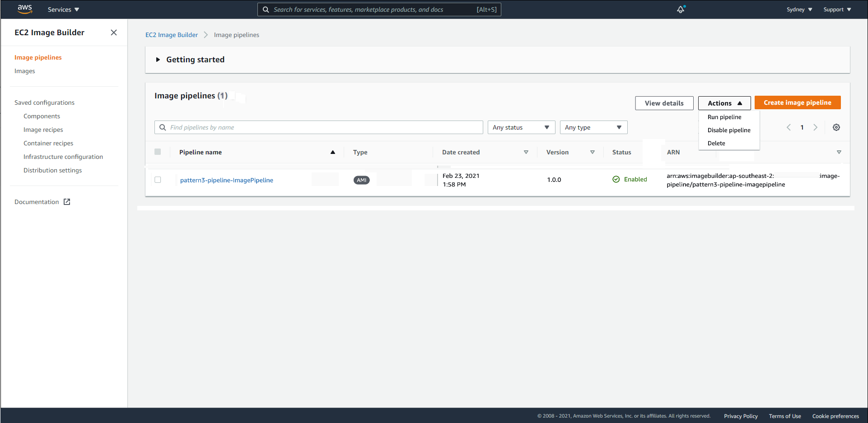Click the Feb 23, 2021 date cell
Viewport: 868px width, 423px height.
461,180
